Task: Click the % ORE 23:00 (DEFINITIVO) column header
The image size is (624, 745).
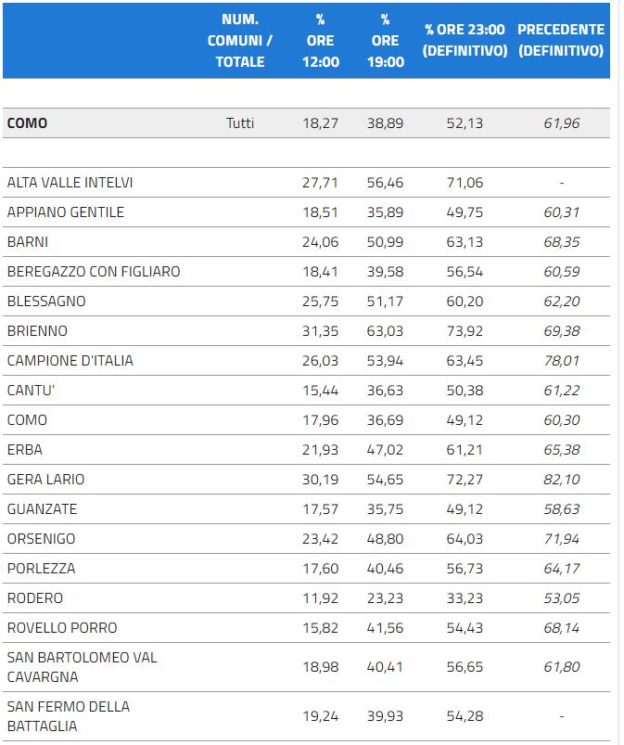Action: click(x=465, y=40)
